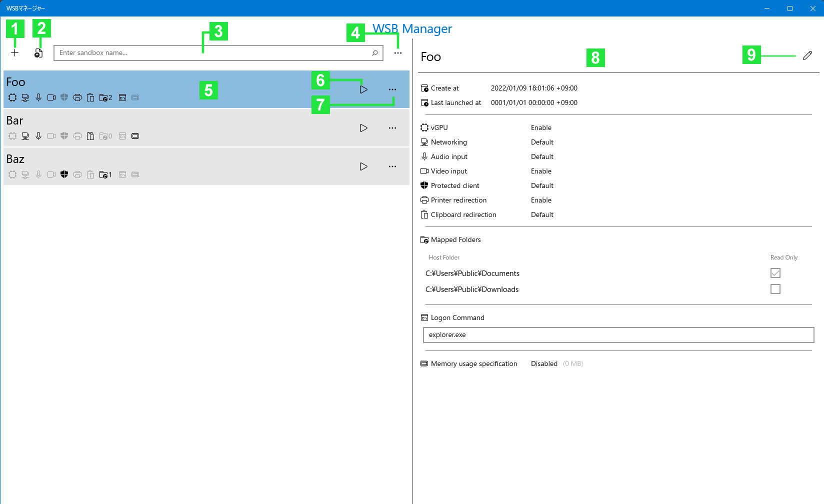This screenshot has height=504, width=824.
Task: Click the C:¥Users¥Public¥Downloads folder path
Action: (472, 289)
